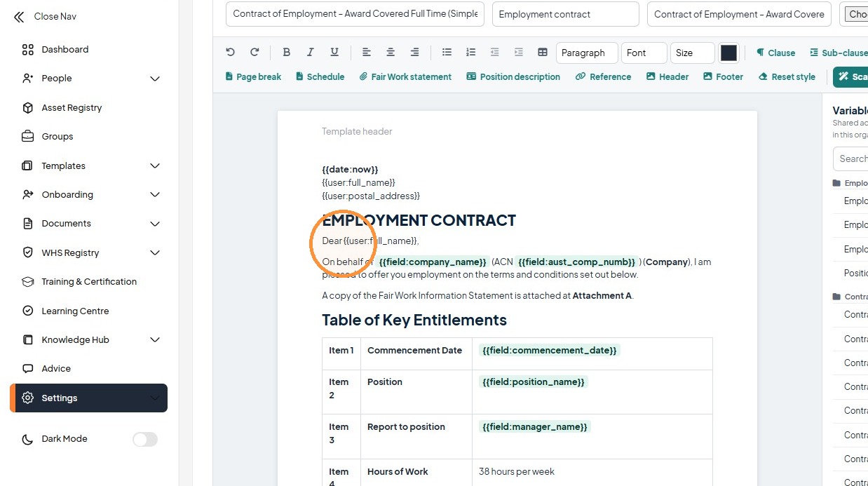
Task: Expand the Templates submenu chevron
Action: pyautogui.click(x=155, y=166)
